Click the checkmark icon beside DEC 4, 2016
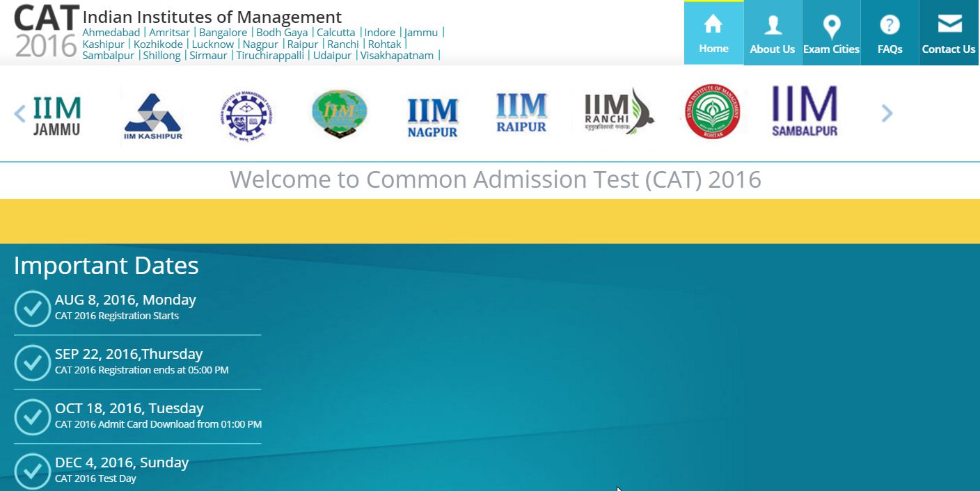Screen dimensions: 980x491 click(32, 471)
